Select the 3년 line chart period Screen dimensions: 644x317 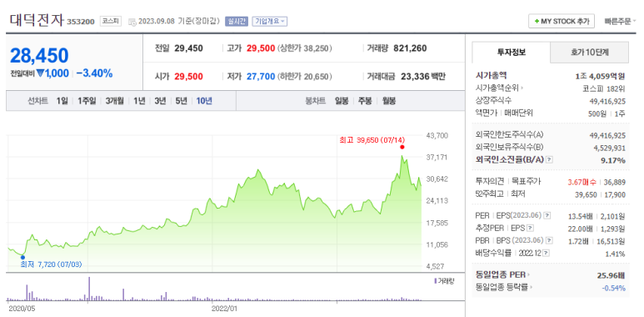[x=160, y=101]
